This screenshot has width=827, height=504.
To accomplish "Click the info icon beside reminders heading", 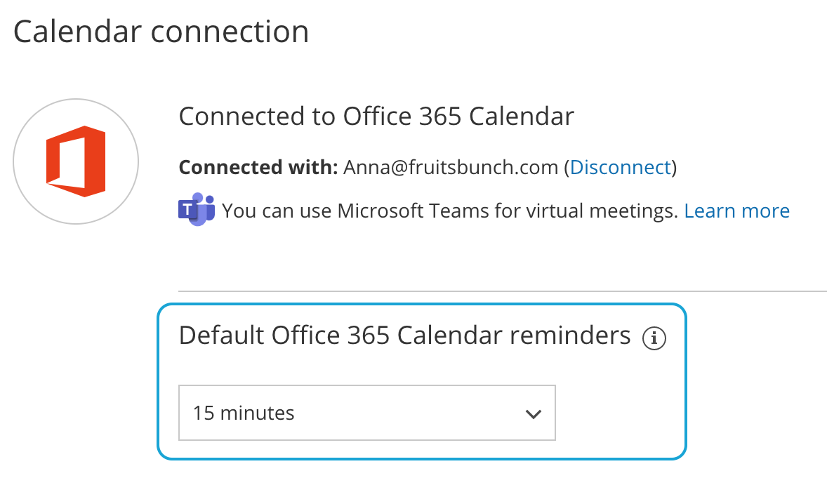I will 654,339.
